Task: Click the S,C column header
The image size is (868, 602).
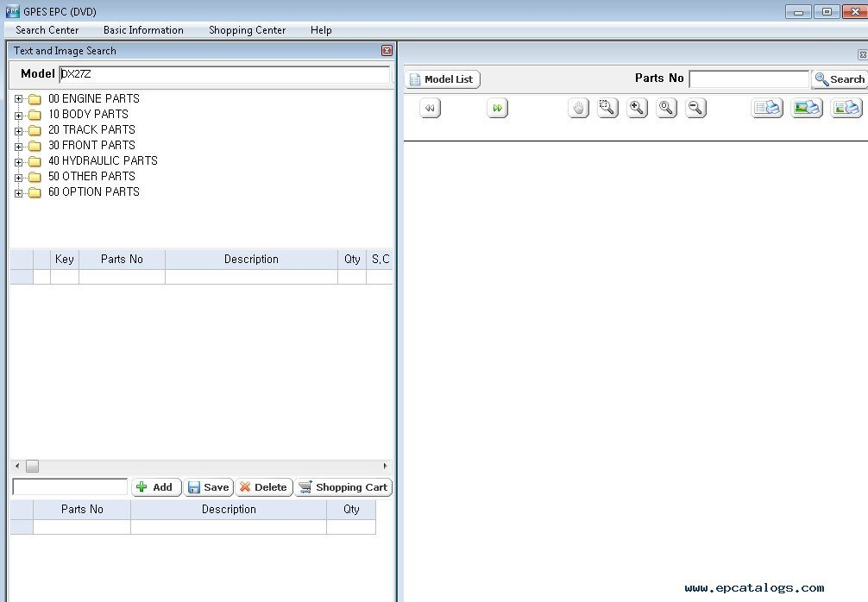Action: click(380, 259)
